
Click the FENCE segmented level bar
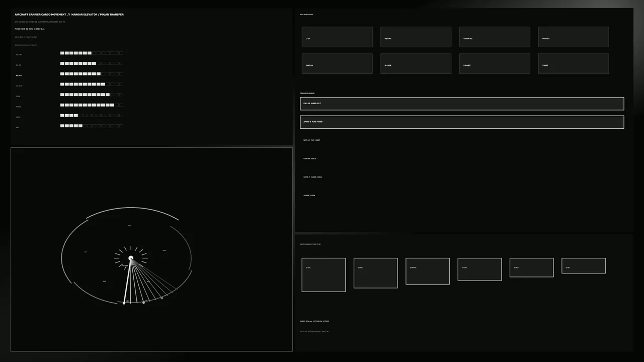click(92, 105)
